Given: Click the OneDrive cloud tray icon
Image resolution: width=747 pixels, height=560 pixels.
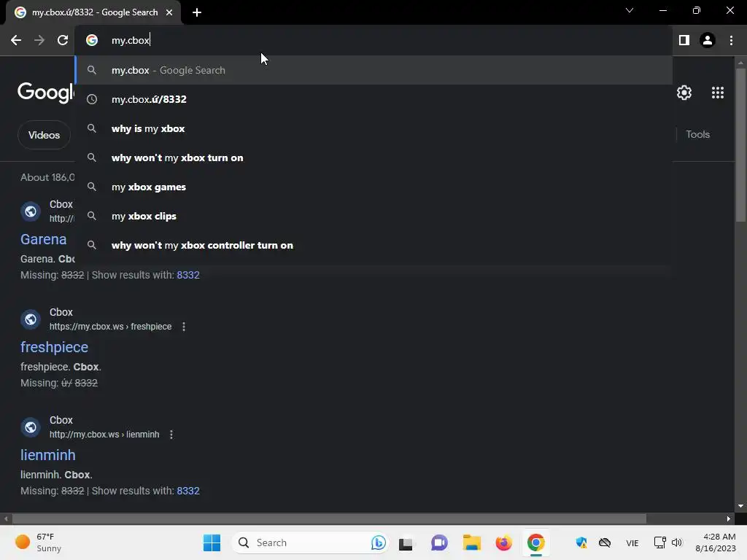Looking at the screenshot, I should 605,542.
